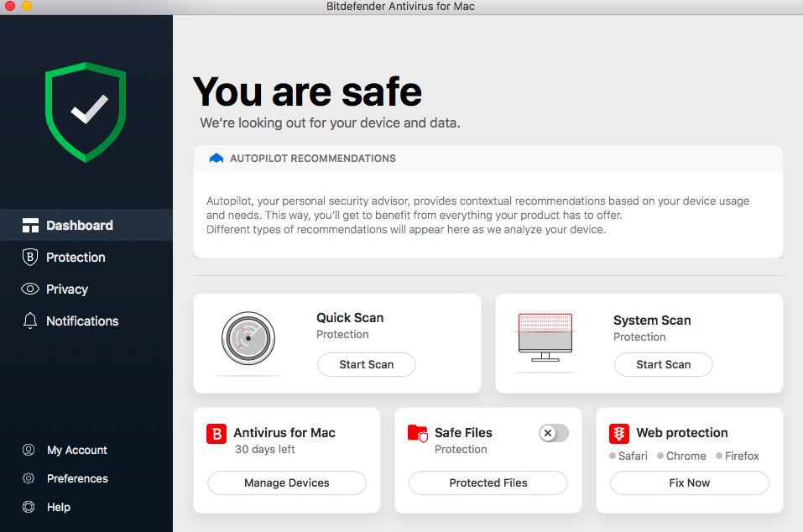803x532 pixels.
Task: Open My Account in the sidebar
Action: (x=76, y=451)
